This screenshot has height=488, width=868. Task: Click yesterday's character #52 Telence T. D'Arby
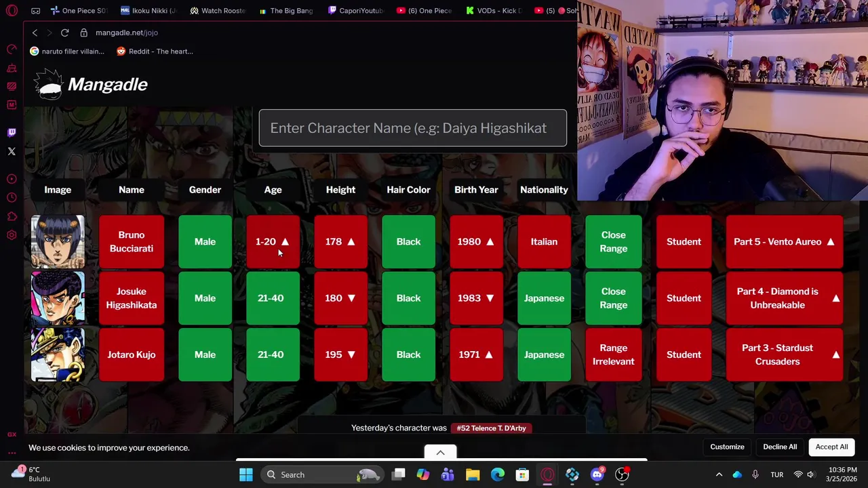click(491, 428)
